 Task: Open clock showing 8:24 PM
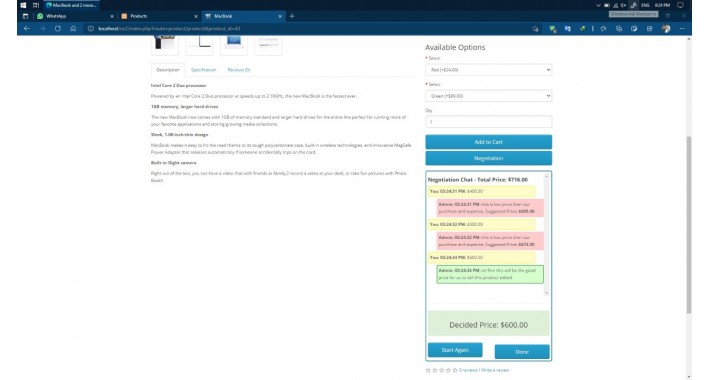tap(662, 5)
